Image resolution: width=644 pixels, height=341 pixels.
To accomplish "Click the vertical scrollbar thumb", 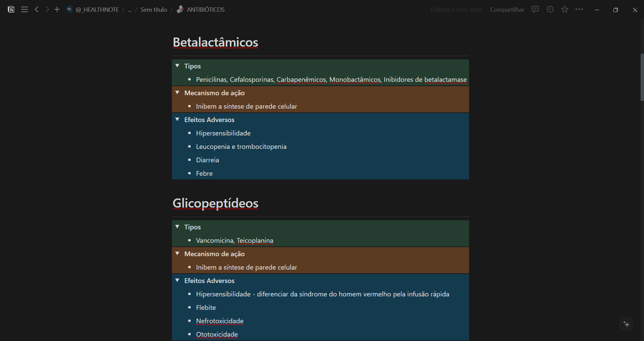I will coord(642,77).
